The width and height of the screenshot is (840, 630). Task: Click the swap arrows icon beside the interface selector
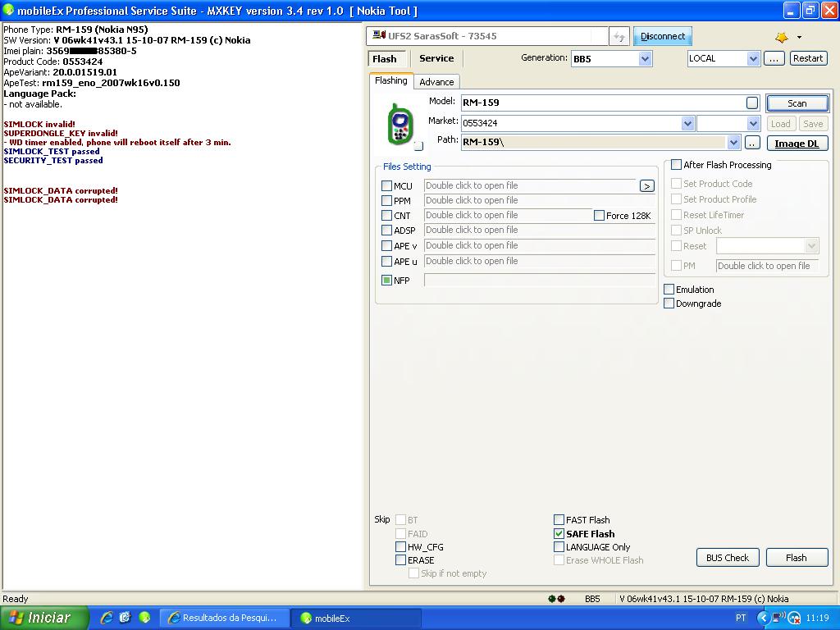point(619,36)
